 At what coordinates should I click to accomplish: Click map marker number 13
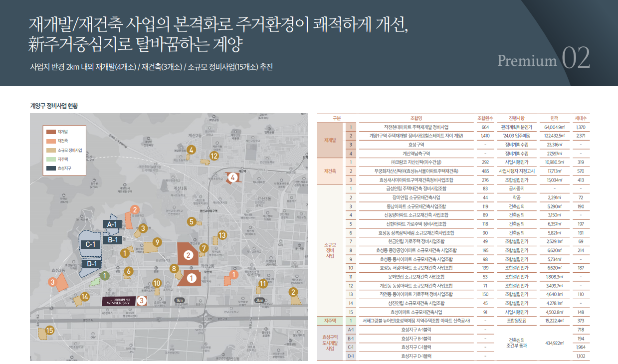[x=222, y=235]
